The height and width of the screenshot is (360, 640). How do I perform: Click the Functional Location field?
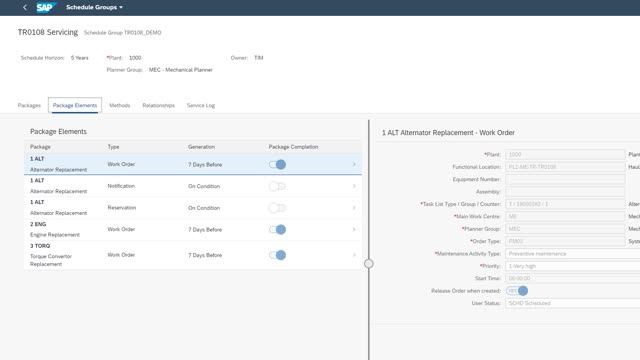click(x=565, y=167)
